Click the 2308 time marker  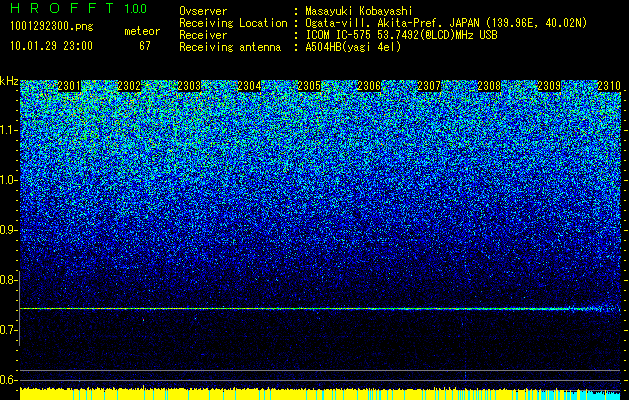489,86
